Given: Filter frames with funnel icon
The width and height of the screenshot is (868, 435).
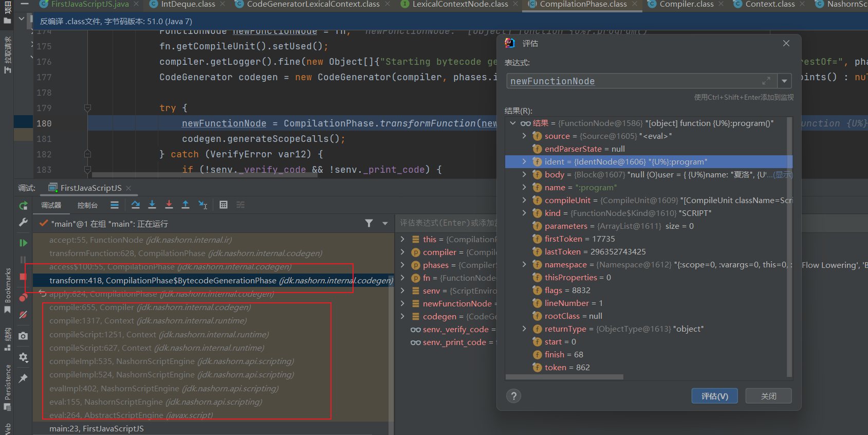Looking at the screenshot, I should coord(369,223).
